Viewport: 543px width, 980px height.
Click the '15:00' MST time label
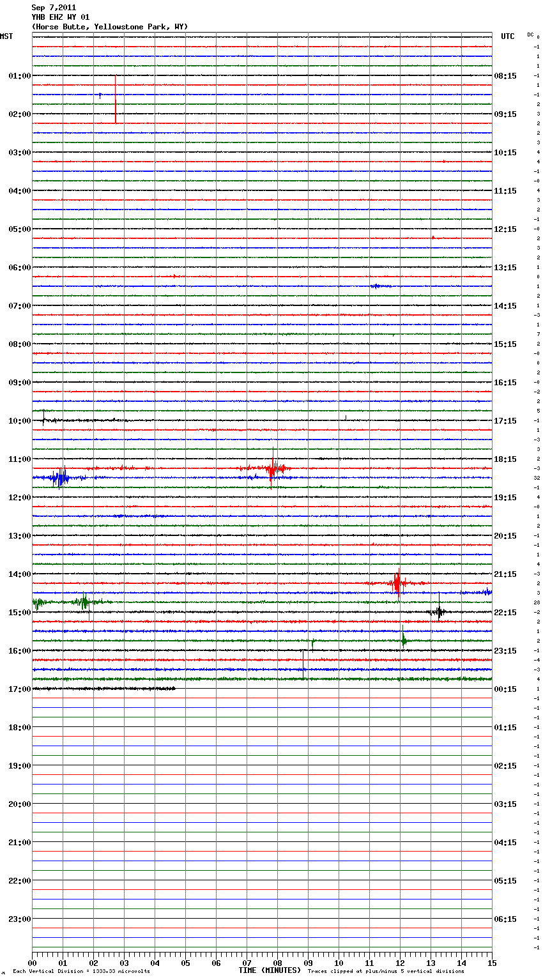tap(20, 613)
